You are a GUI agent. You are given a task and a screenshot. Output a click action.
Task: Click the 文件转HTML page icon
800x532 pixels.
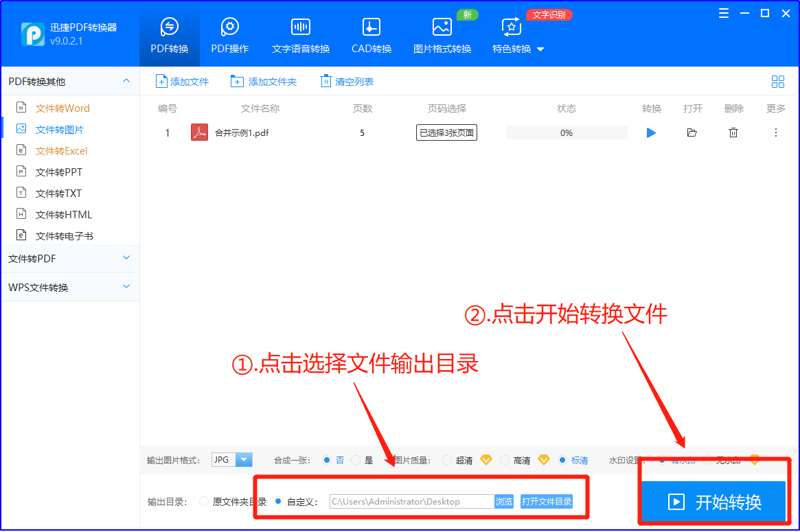(21, 213)
